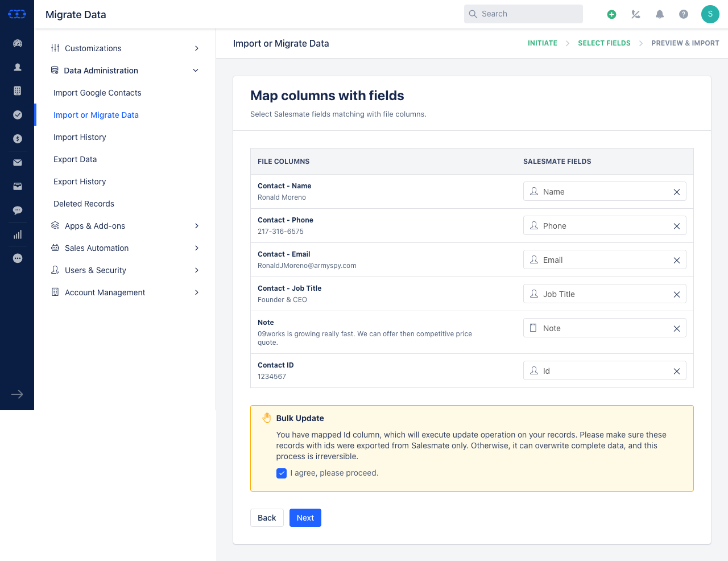Open the Activities checkmark icon in sidebar
This screenshot has width=728, height=561.
[18, 115]
